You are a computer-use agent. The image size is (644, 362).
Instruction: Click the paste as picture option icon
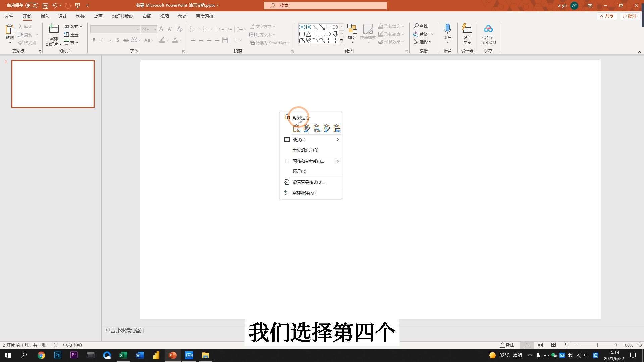[337, 129]
